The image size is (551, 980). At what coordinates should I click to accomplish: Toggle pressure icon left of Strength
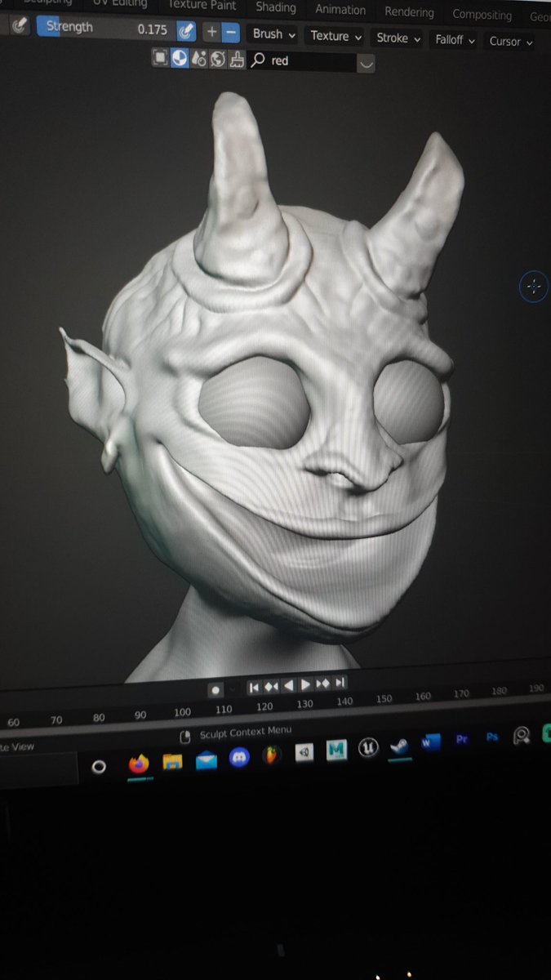[x=19, y=25]
